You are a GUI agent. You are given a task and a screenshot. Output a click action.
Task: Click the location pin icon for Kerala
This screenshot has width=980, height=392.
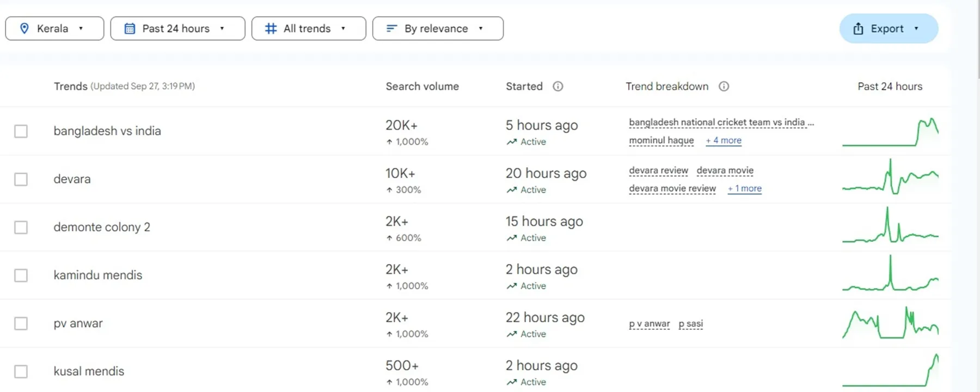coord(24,28)
